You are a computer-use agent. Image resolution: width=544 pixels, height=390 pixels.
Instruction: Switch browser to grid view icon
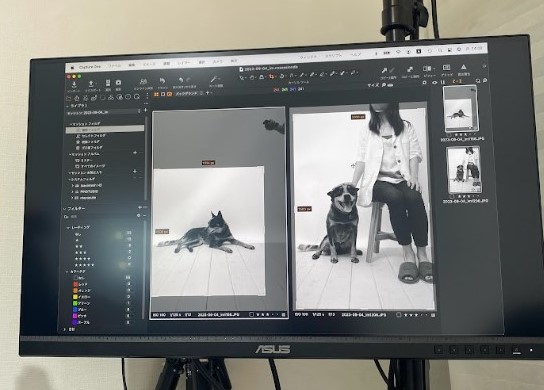pyautogui.click(x=156, y=94)
